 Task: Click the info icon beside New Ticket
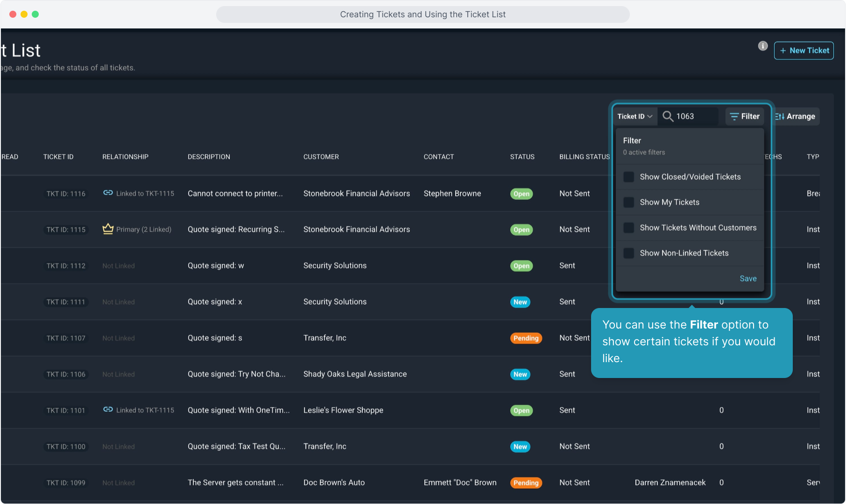tap(762, 46)
